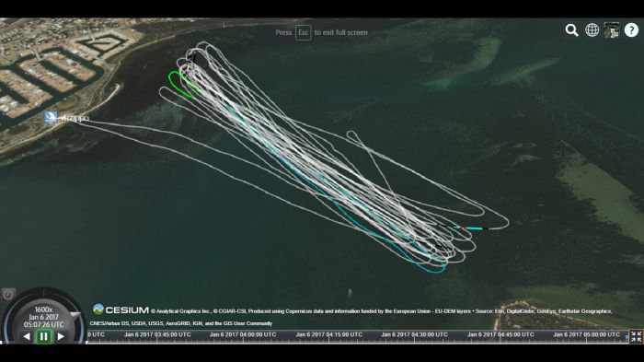Play the animation in reverse
The image size is (644, 362).
[x=27, y=336]
